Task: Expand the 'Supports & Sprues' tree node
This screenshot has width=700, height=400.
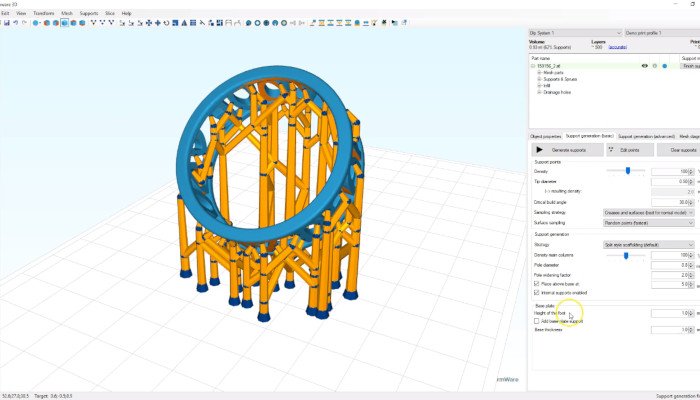Action: (539, 79)
